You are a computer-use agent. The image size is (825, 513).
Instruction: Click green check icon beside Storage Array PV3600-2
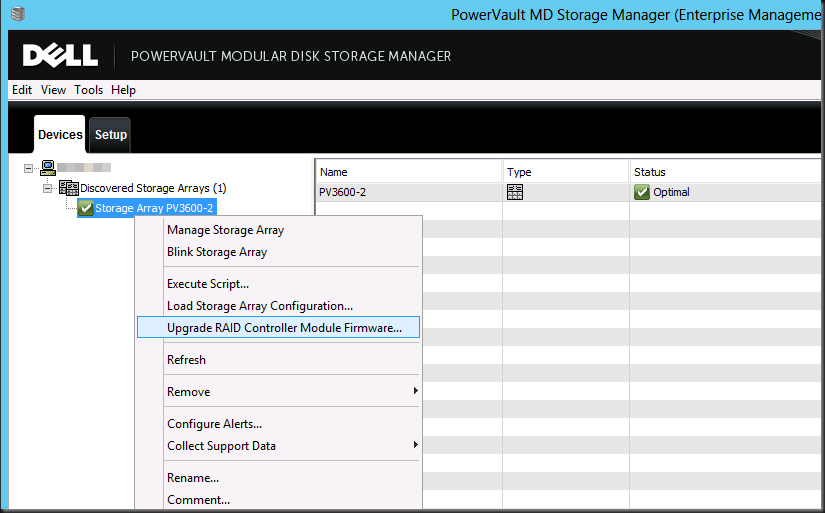(x=86, y=208)
